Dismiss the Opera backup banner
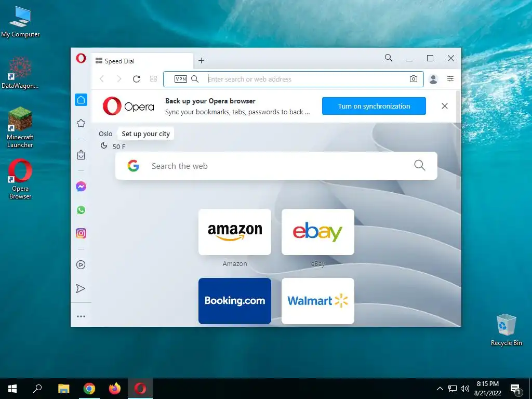 (x=445, y=106)
